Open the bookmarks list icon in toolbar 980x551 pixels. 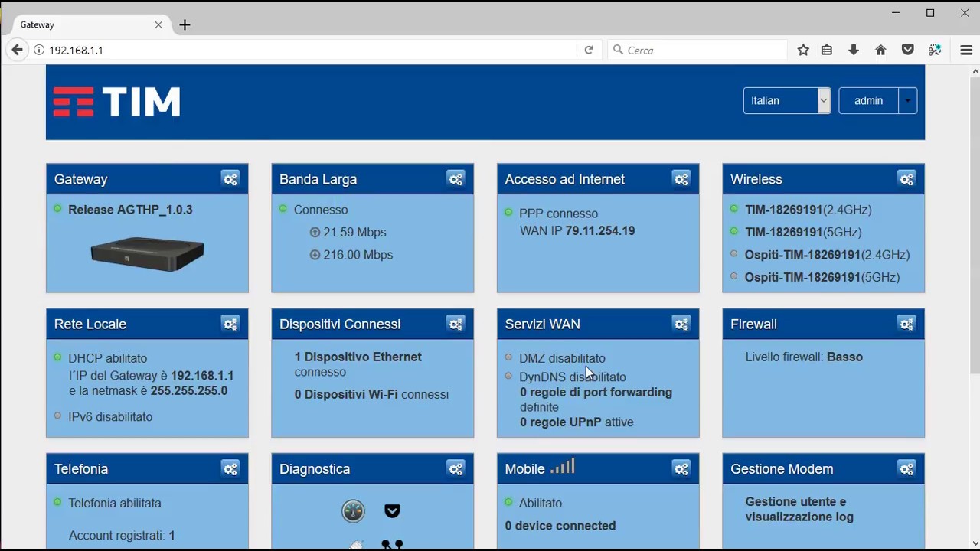(827, 50)
